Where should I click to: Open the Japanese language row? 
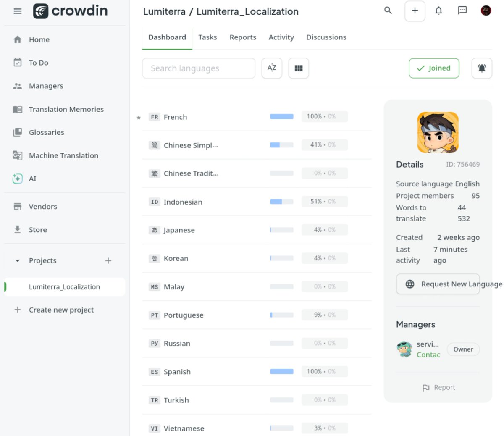(x=257, y=230)
